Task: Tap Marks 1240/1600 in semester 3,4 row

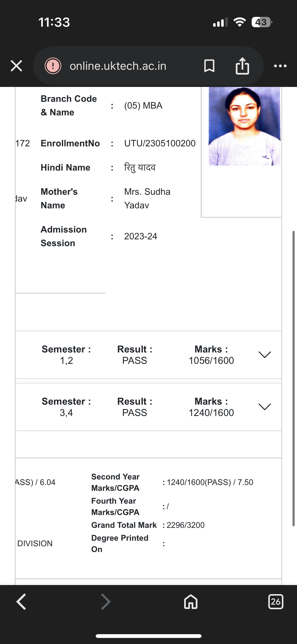Action: pos(211,413)
